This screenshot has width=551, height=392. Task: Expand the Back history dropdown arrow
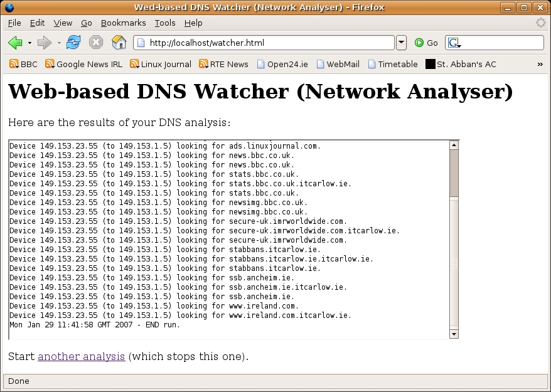[29, 43]
